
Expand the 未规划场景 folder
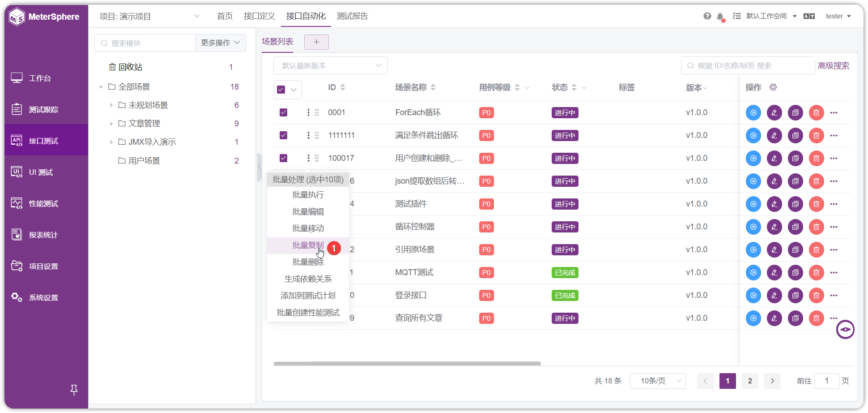[x=111, y=105]
